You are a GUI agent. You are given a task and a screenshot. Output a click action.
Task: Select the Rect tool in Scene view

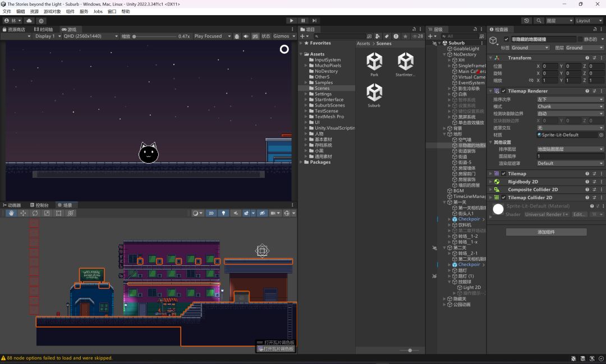point(58,213)
